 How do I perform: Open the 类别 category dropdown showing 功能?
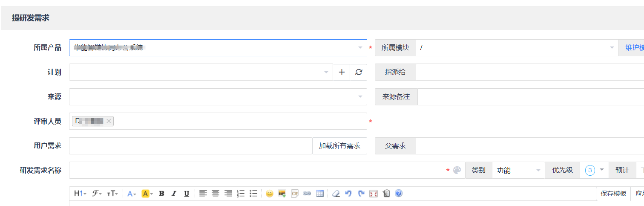point(518,170)
